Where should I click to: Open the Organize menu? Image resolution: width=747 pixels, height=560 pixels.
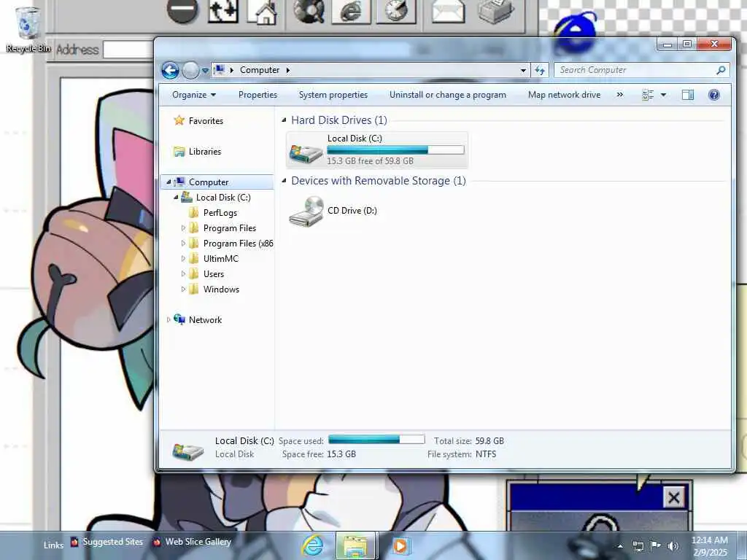[x=194, y=95]
